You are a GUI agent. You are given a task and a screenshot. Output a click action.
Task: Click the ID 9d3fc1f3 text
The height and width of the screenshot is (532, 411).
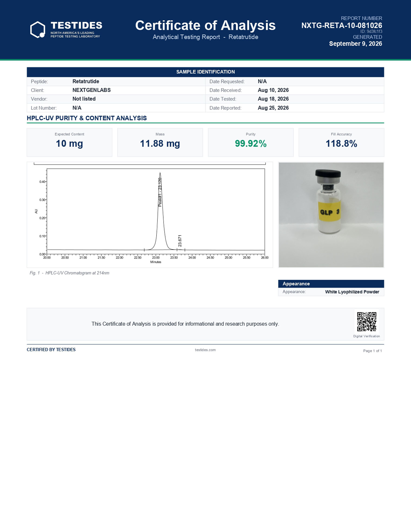point(371,31)
